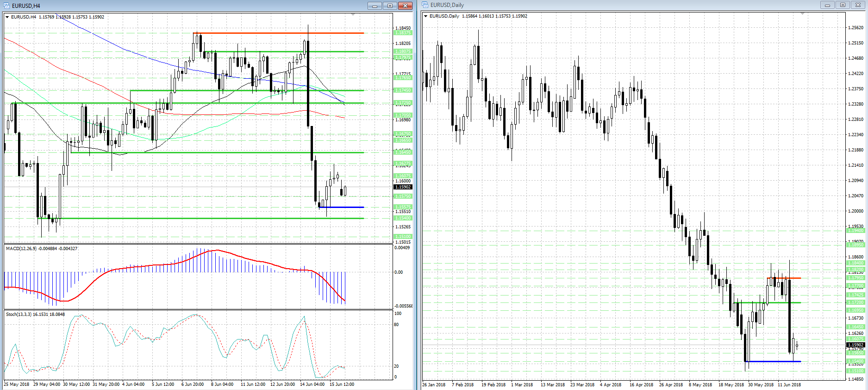Click the current price tag 1.15902 in H4 chart

[x=403, y=187]
